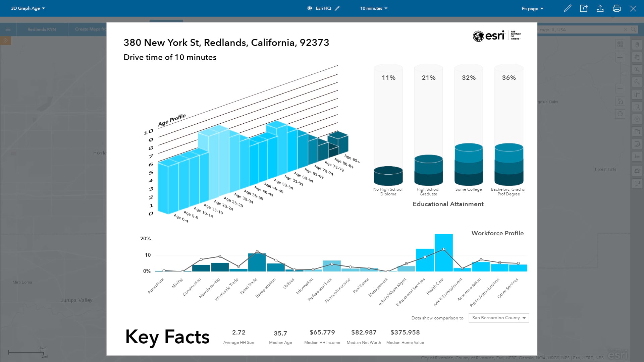The image size is (644, 362).
Task: Click the pan hand icon in the right toolbar
Action: click(637, 57)
